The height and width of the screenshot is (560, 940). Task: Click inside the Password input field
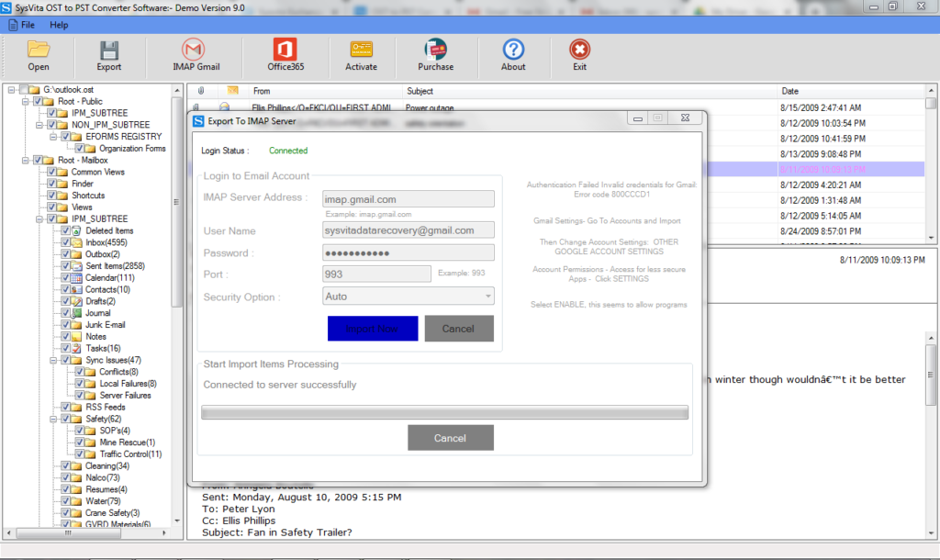tap(408, 252)
